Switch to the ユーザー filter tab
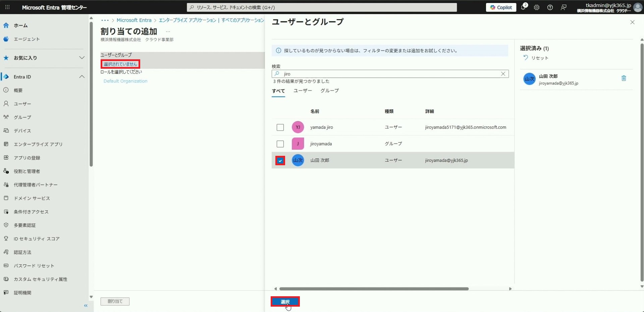The height and width of the screenshot is (312, 644). coord(303,91)
